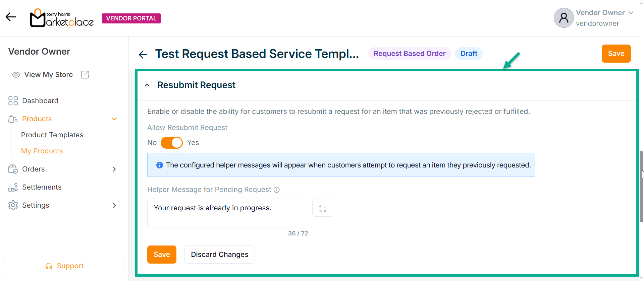The width and height of the screenshot is (644, 281).
Task: Open Product Templates in the sidebar
Action: tap(52, 135)
